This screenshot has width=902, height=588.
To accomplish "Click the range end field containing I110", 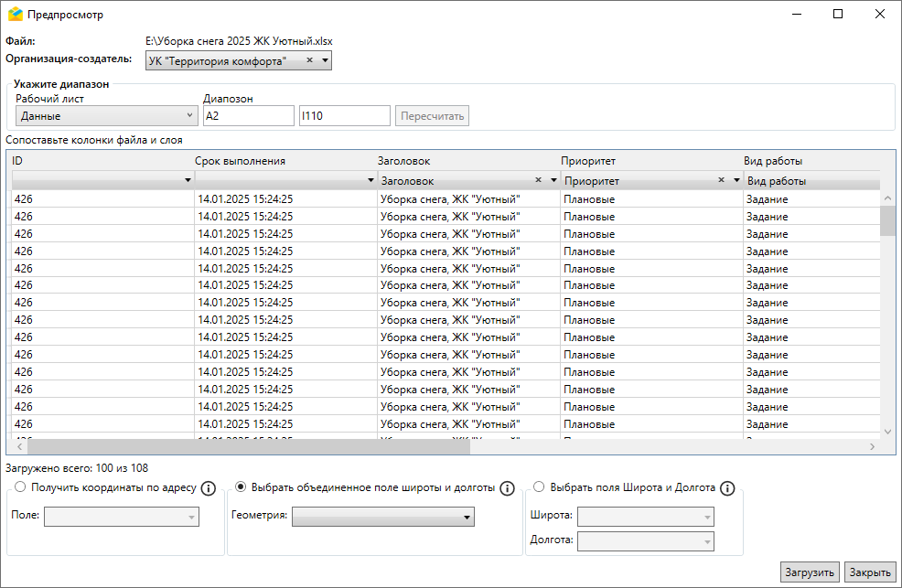I will pos(344,116).
